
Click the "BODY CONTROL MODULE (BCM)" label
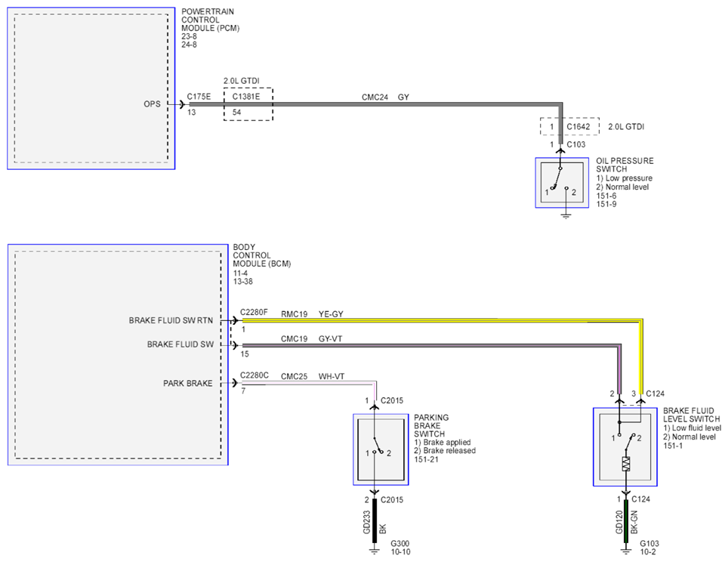coord(261,255)
